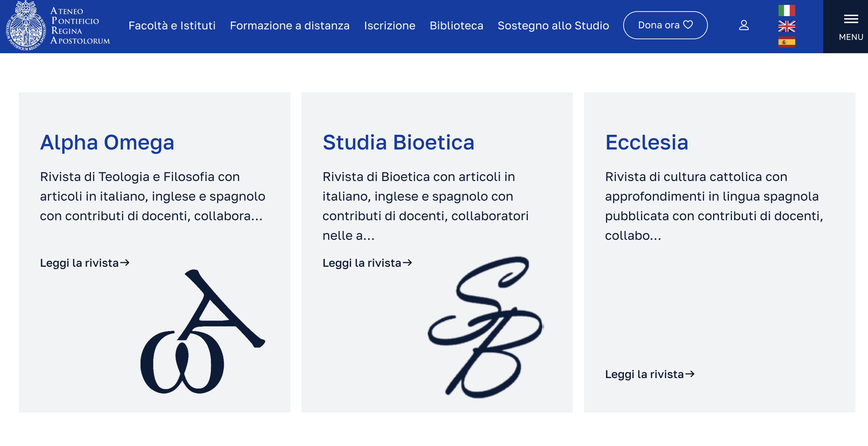Click Leggi la rivista under Studia Bioetica
This screenshot has height=446, width=868.
(367, 263)
